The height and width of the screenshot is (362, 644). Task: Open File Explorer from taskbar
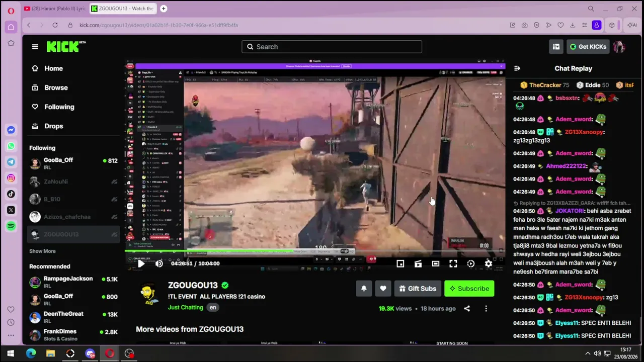pyautogui.click(x=50, y=353)
